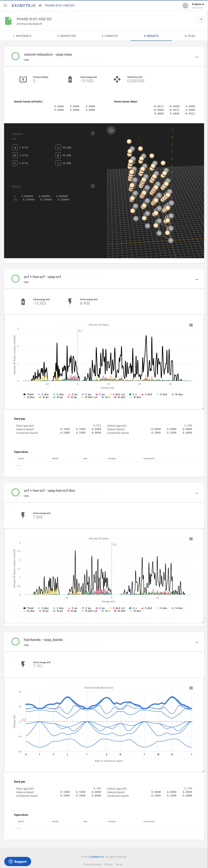Image resolution: width=208 pixels, height=868 pixels.
Task: Click the hse-bands status circle
Action: coord(16,642)
